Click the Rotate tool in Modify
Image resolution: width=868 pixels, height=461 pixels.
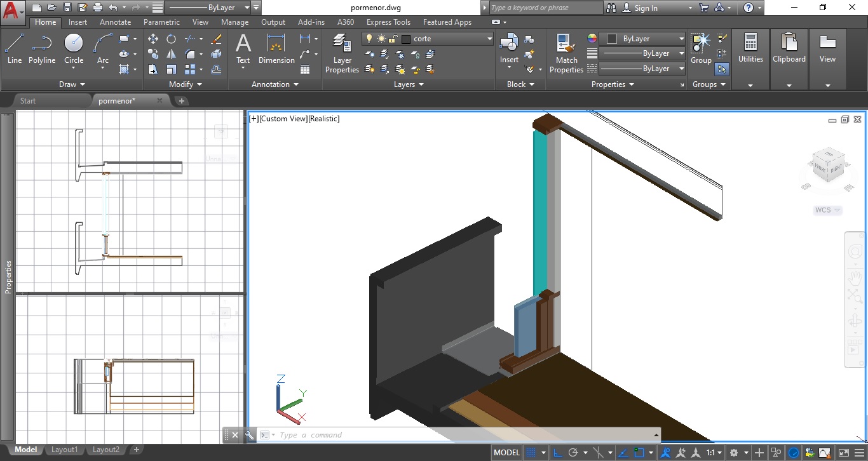(x=171, y=39)
